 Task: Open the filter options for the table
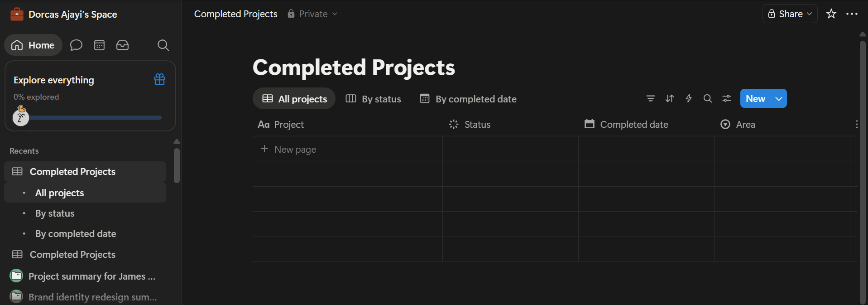click(x=650, y=98)
